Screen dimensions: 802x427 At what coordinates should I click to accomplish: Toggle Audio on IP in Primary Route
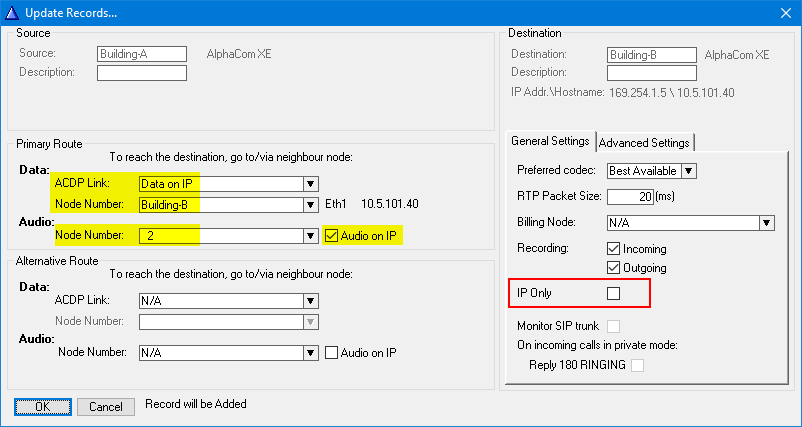tap(333, 236)
